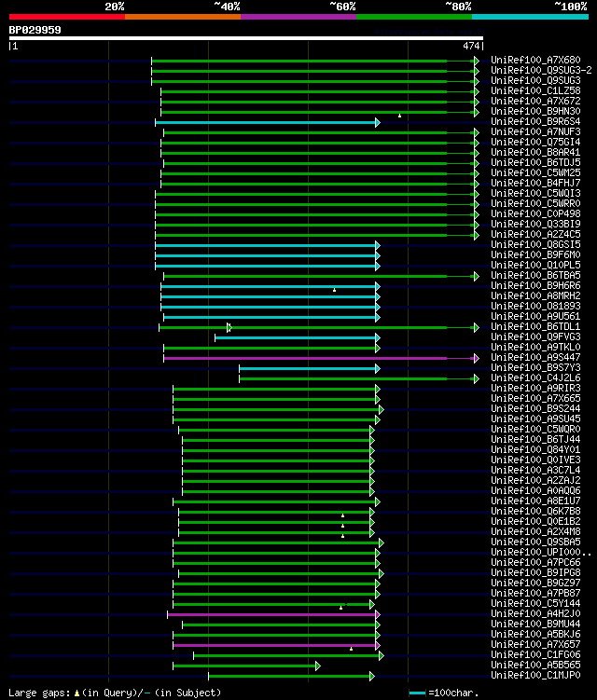This screenshot has width=597, height=700.
Task: Click the end arrowhead of UniRef100_B9S7Y3 alignment
Action: [378, 369]
